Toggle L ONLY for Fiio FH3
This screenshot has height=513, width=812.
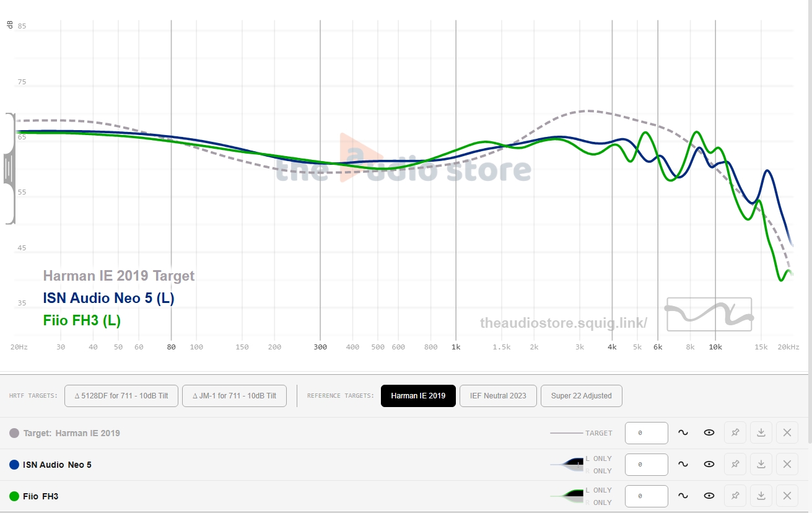(x=598, y=491)
